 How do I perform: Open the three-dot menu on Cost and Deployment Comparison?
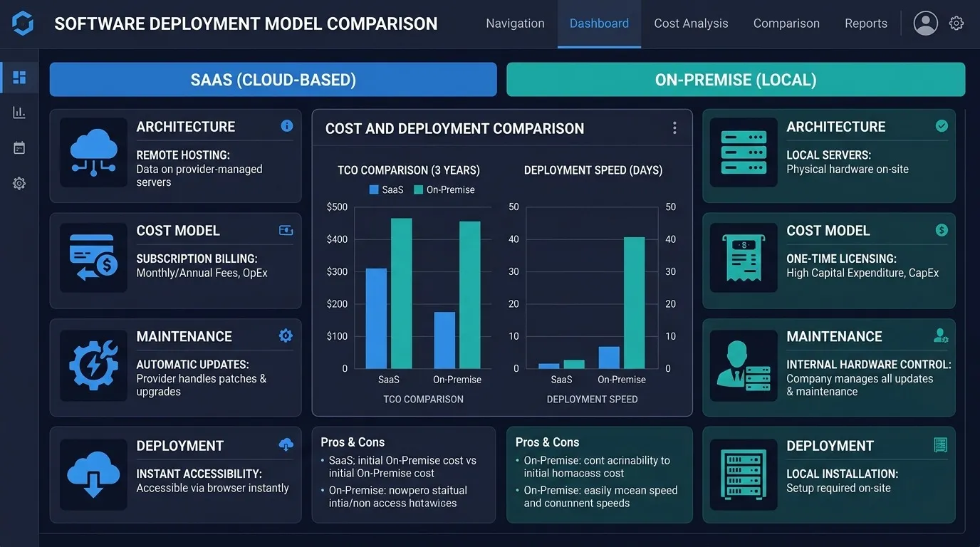point(674,128)
